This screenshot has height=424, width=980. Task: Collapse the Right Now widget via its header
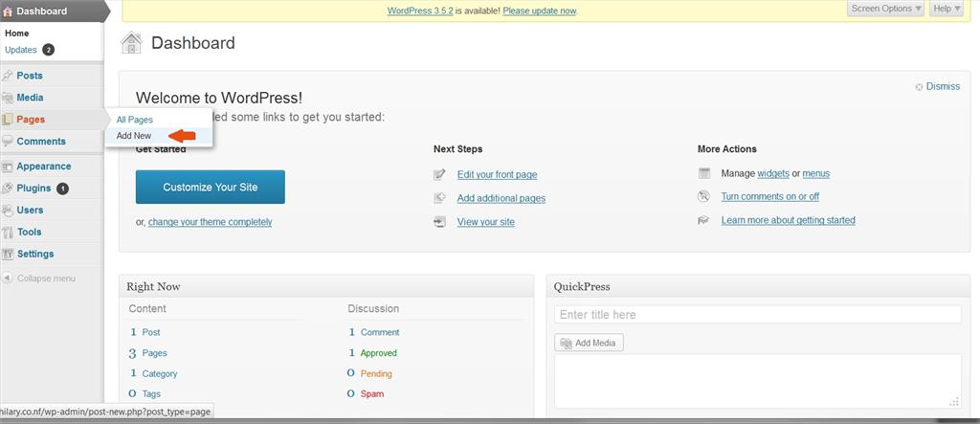pos(326,286)
